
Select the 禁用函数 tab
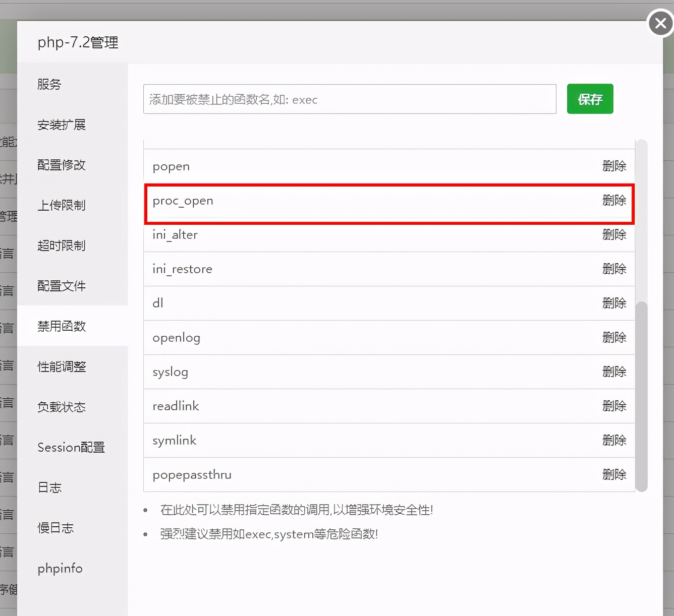pyautogui.click(x=61, y=326)
